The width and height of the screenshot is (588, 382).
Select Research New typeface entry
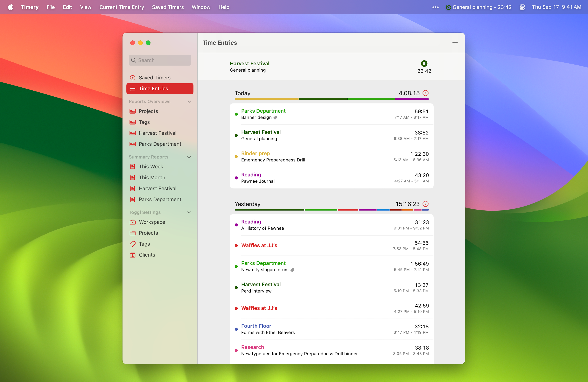tap(332, 350)
